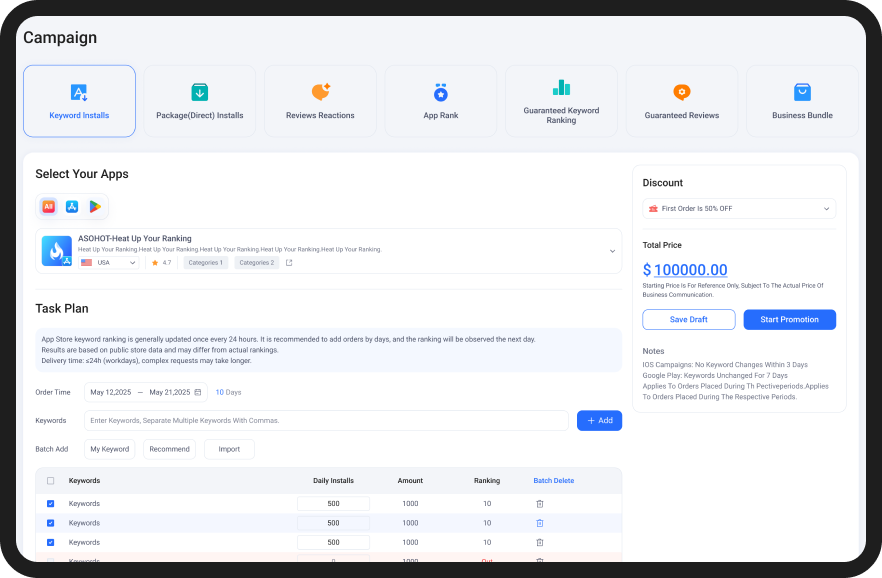The width and height of the screenshot is (882, 578).
Task: Click the 10 Days duration text
Action: tap(228, 392)
